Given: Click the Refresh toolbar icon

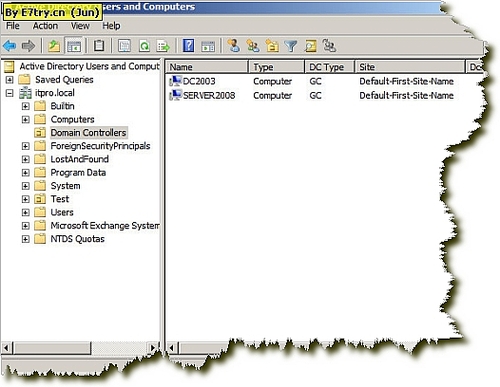Looking at the screenshot, I should [x=144, y=46].
